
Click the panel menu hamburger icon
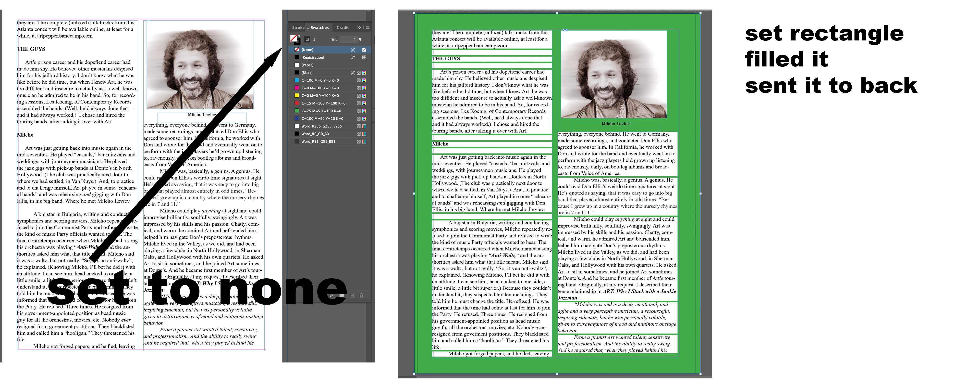(x=367, y=27)
